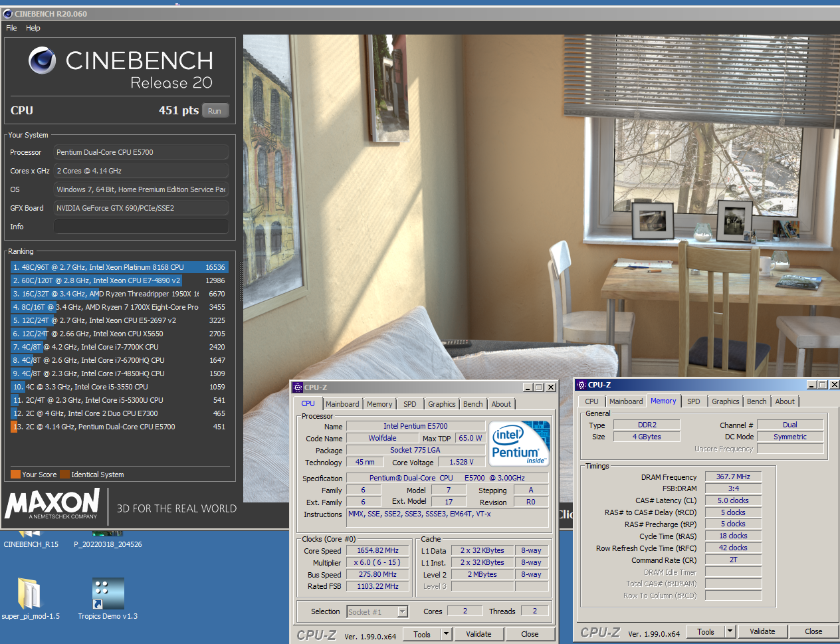
Task: Select ranking row Xeon CPU E7-4890 v2
Action: pos(119,280)
